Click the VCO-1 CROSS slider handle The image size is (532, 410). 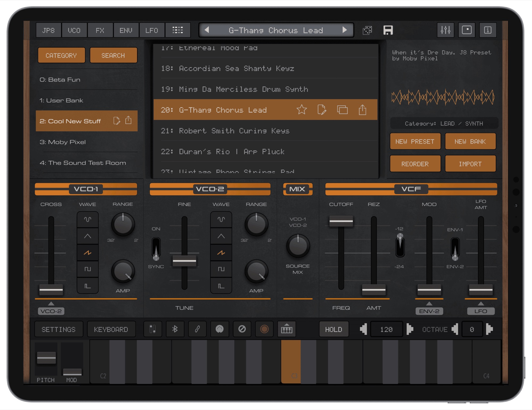51,290
